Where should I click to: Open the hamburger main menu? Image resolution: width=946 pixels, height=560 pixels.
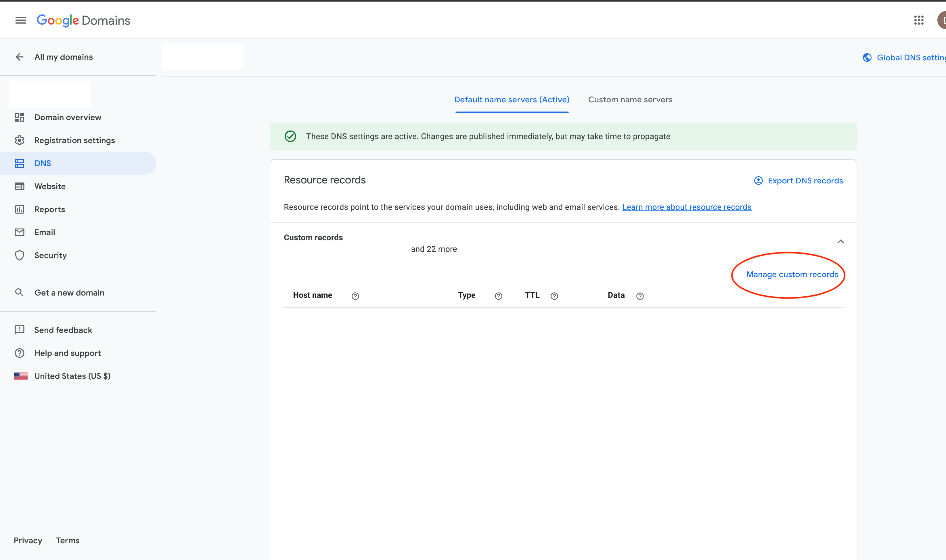tap(21, 20)
